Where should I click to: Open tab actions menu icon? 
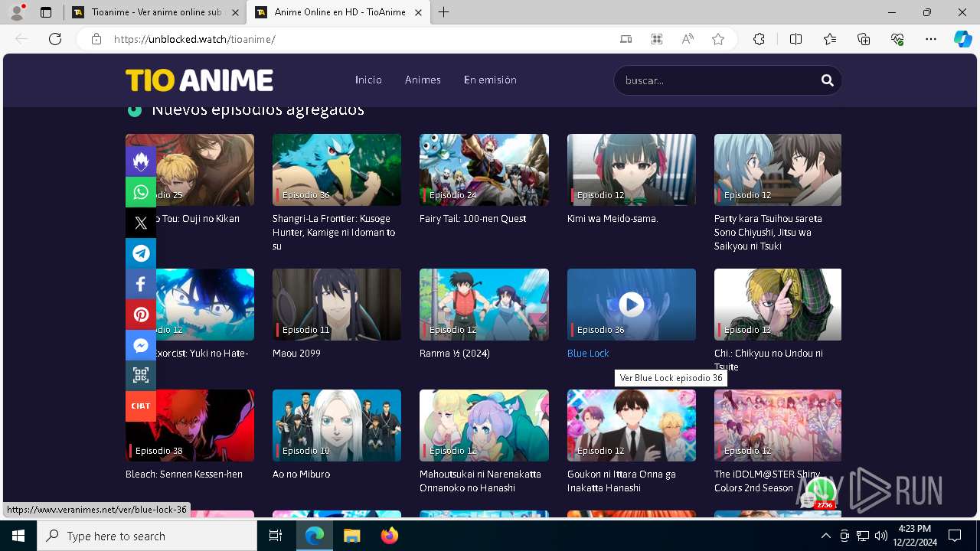tap(46, 12)
